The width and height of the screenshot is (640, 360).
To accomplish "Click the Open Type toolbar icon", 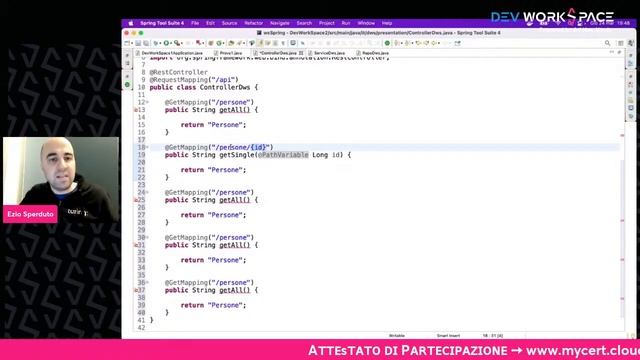I will coord(231,43).
